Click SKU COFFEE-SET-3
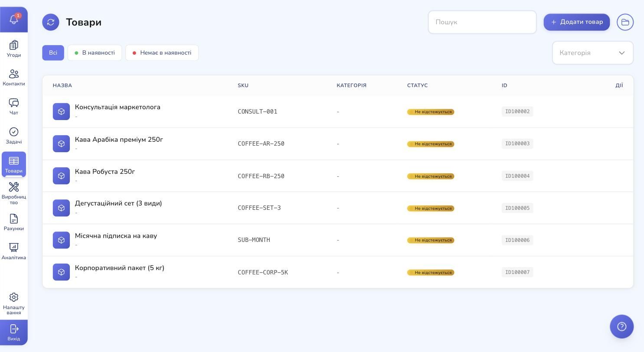 (259, 208)
